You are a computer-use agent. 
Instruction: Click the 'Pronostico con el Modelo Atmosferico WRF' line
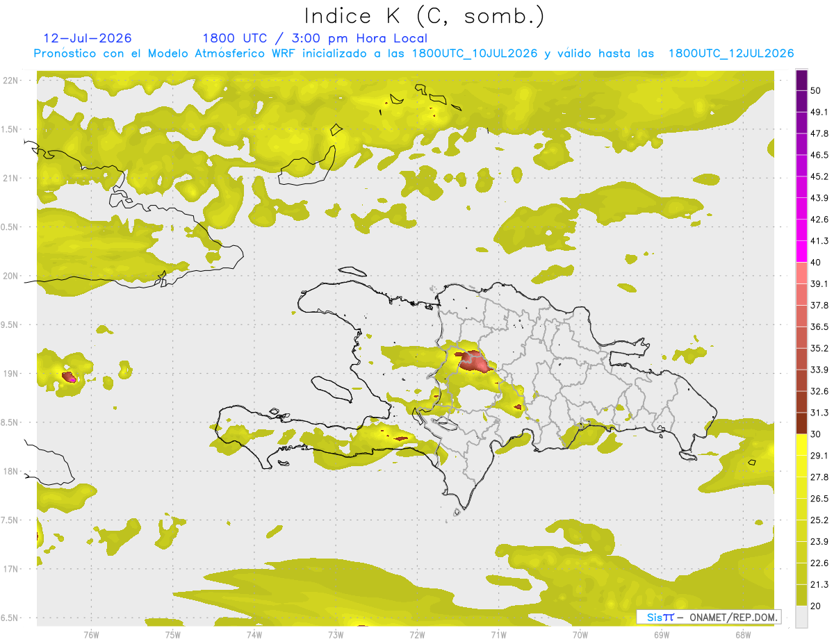click(414, 53)
